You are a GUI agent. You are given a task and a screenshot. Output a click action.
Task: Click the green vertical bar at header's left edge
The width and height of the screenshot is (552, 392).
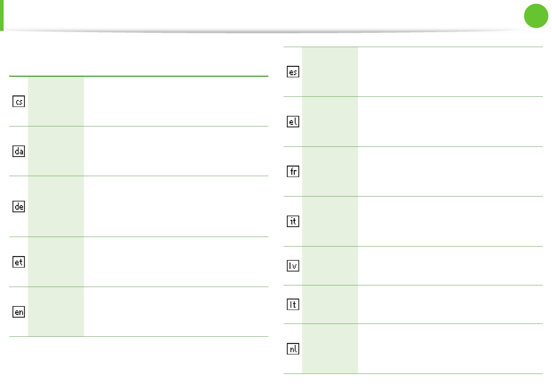pos(2,15)
